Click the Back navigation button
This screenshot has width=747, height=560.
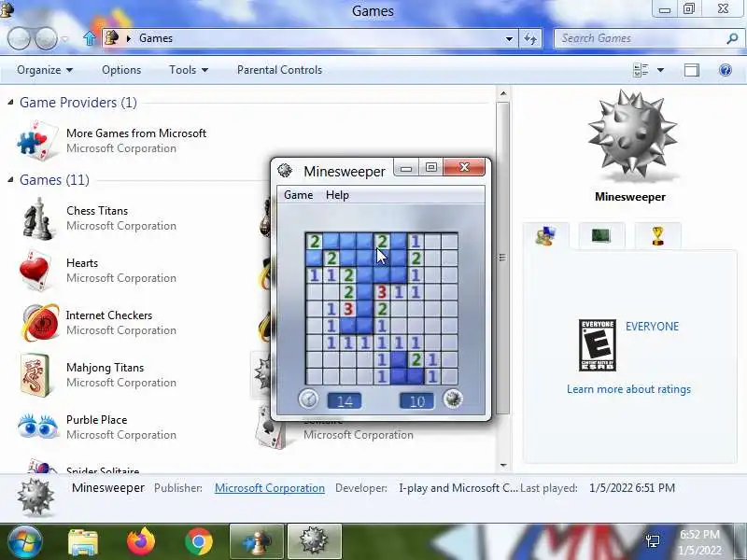19,38
